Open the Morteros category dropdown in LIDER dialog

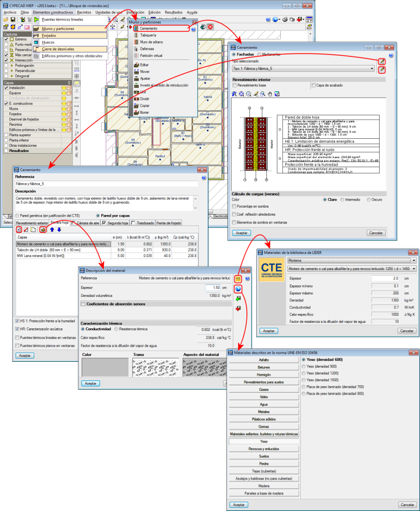point(352,260)
